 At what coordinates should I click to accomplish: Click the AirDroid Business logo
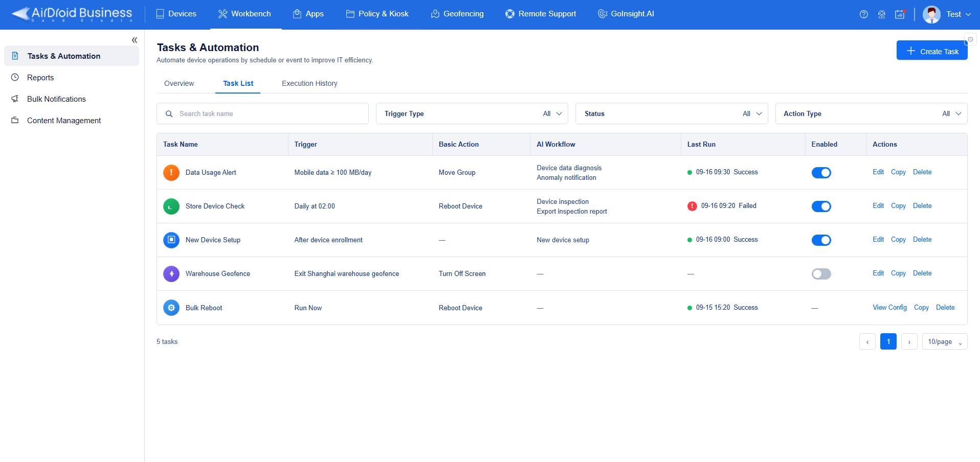tap(72, 14)
